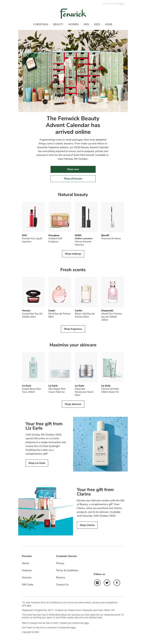Click the Fenwick logo at top
This screenshot has width=146, height=644.
click(73, 14)
